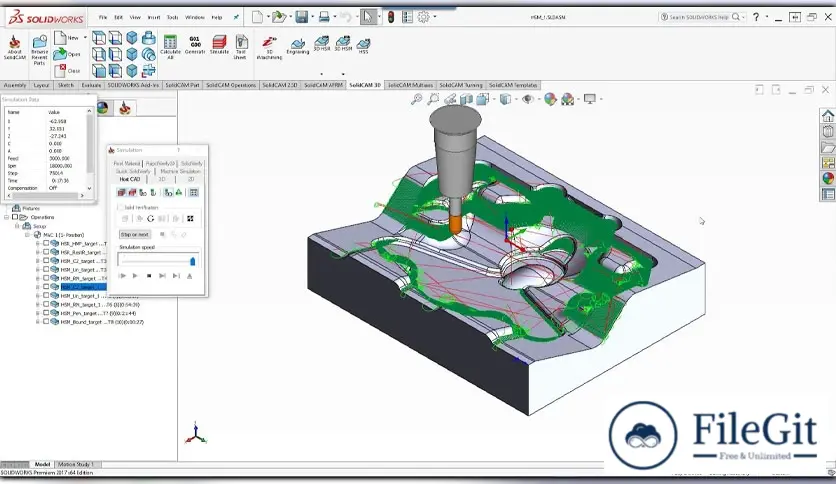Viewport: 836px width, 484px height.
Task: Click the SolidCAM manager tab icon
Action: coord(125,108)
